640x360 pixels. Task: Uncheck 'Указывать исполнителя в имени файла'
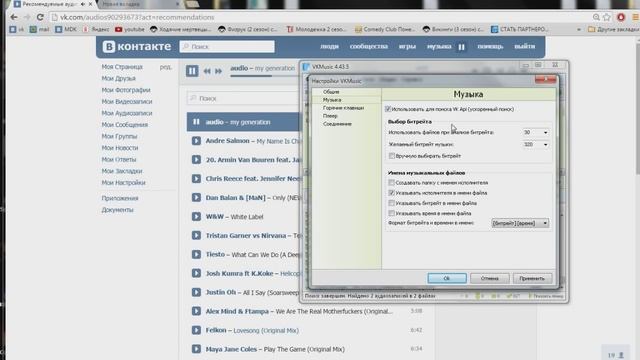[391, 193]
